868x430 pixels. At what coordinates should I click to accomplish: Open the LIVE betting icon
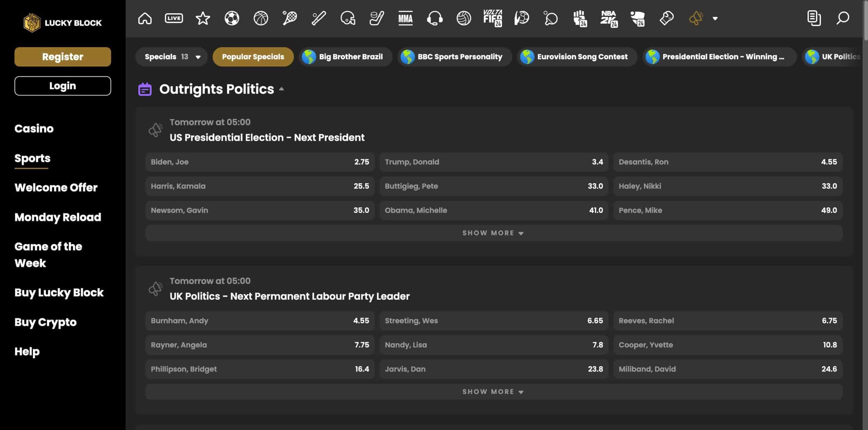point(174,18)
